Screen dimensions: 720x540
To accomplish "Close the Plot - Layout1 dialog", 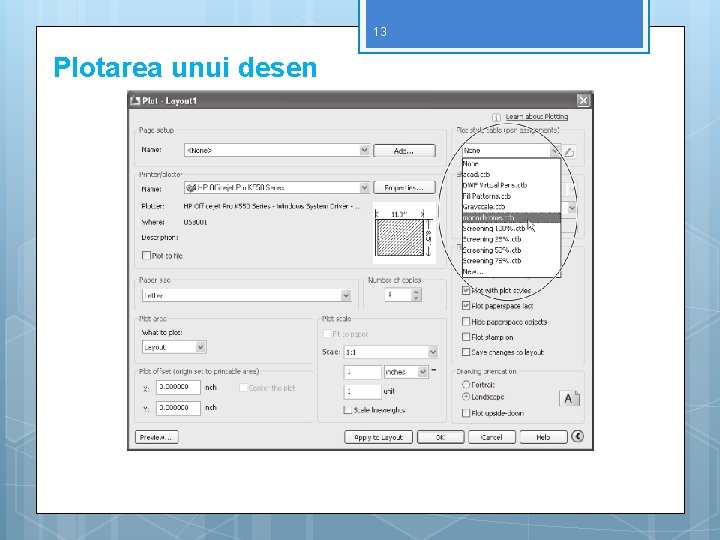I will coord(583,100).
